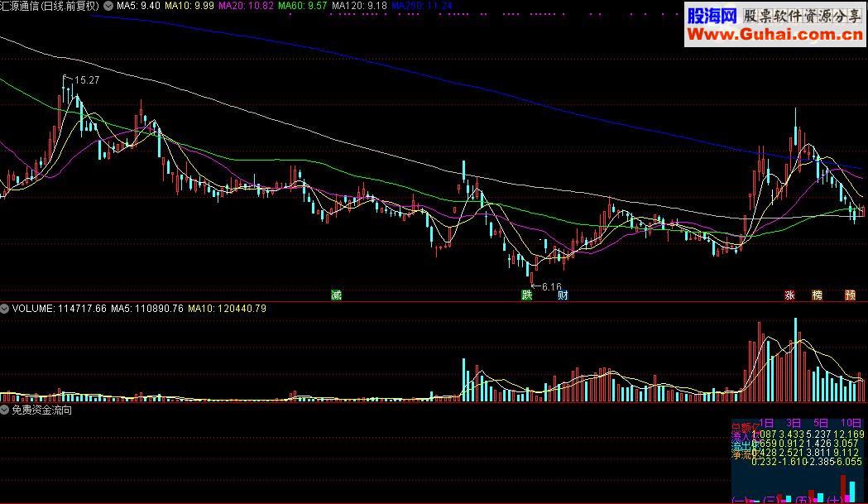Select the MA60: 9.57 indicator label
Image resolution: width=868 pixels, height=504 pixels.
(302, 6)
